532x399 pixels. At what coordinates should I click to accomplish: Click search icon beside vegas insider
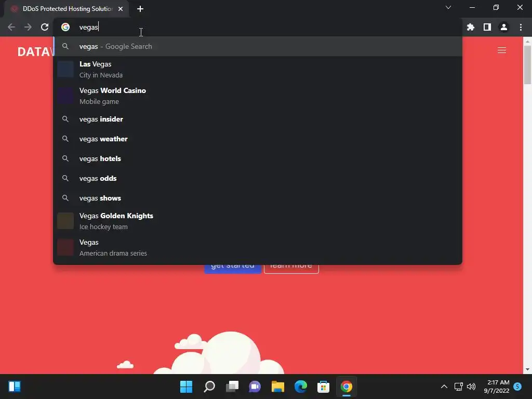tap(65, 119)
